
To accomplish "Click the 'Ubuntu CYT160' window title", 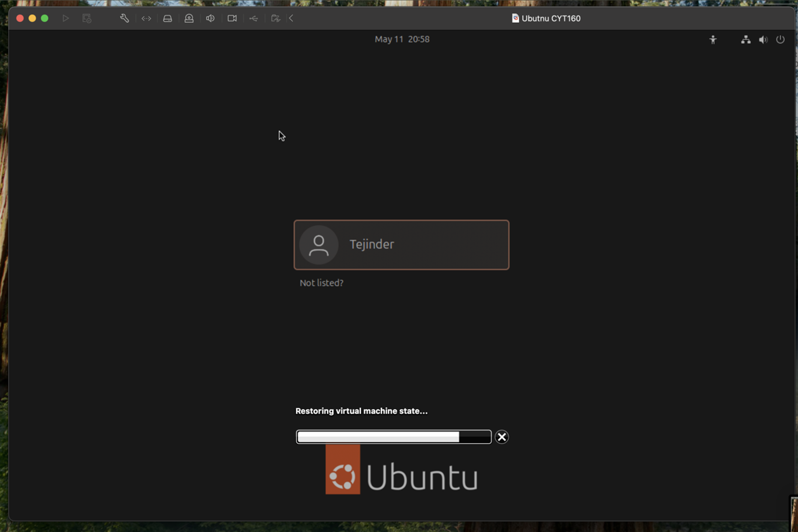I will click(551, 18).
